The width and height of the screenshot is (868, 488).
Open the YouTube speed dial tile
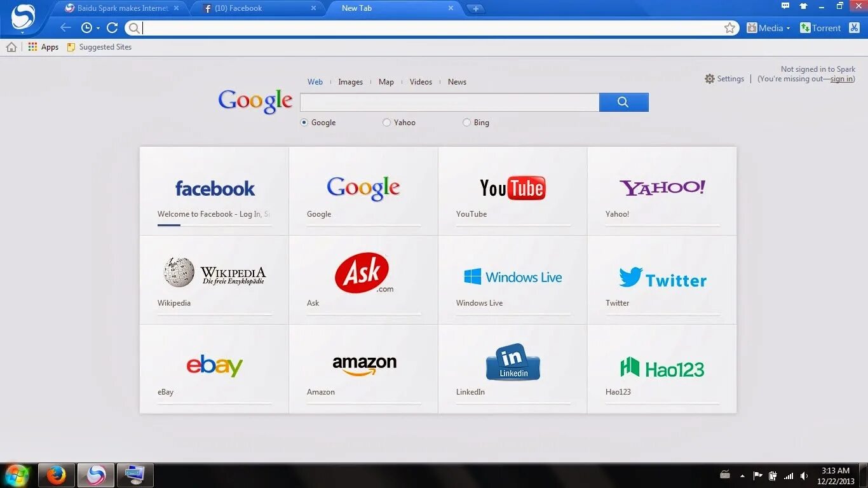513,191
